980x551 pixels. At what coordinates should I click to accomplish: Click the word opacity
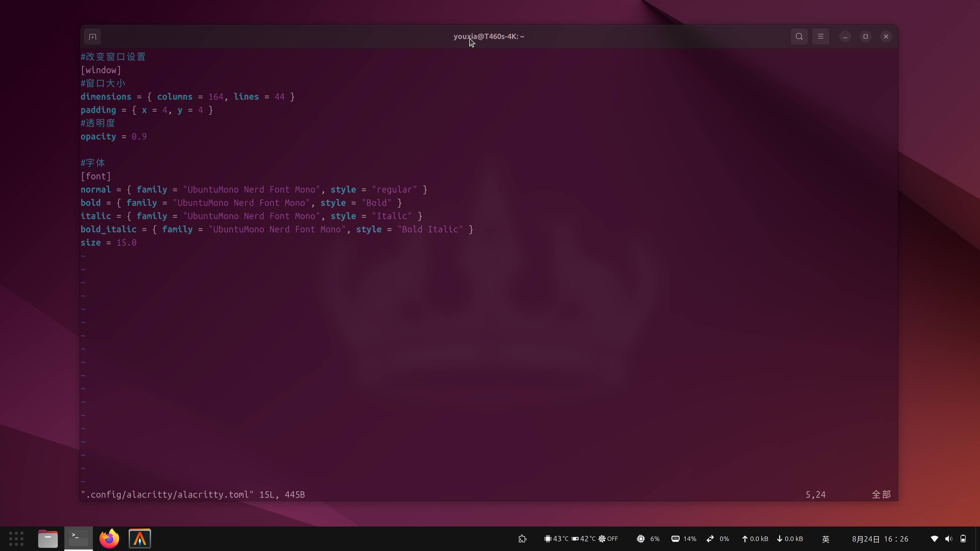(x=98, y=137)
